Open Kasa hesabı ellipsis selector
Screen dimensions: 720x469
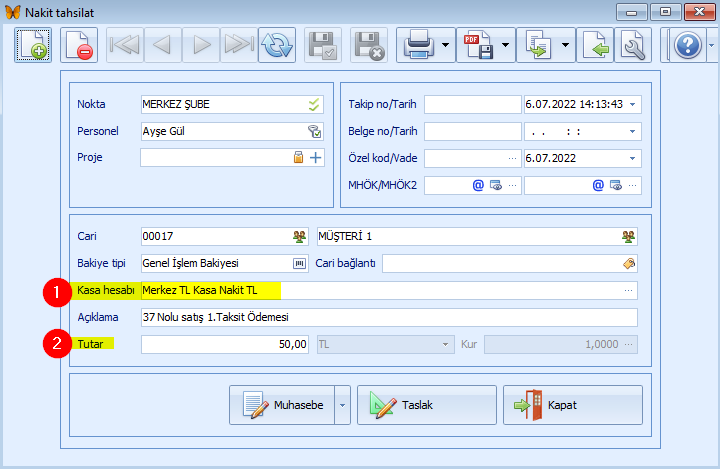tap(628, 290)
